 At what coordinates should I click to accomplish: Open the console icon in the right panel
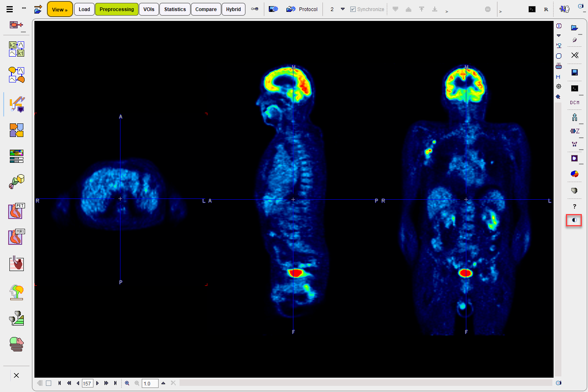pos(574,88)
